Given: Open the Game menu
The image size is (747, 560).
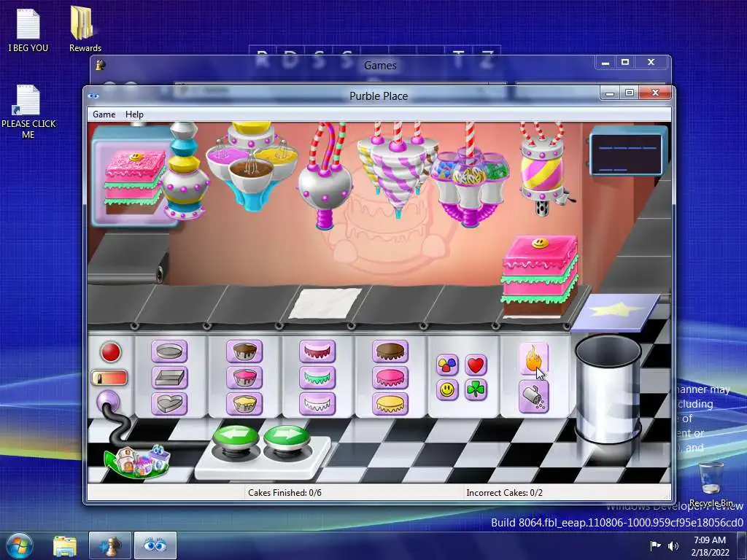Looking at the screenshot, I should point(104,114).
